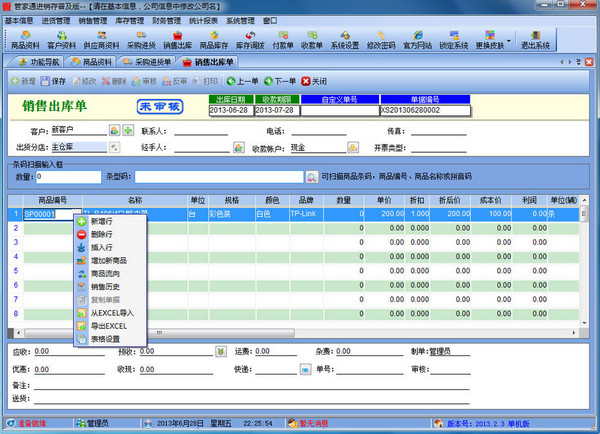This screenshot has width=600, height=434.
Task: Click 修改密码 toolbar icon
Action: 382,39
